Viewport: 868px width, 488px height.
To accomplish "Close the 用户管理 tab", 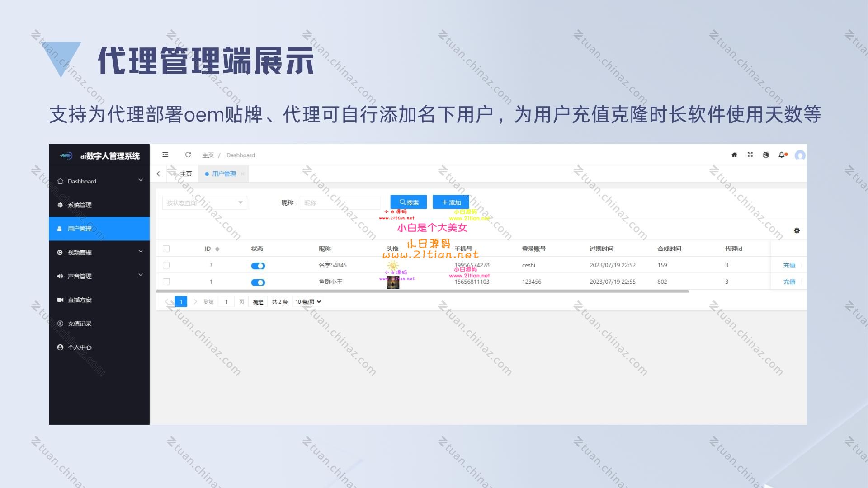I will point(242,174).
